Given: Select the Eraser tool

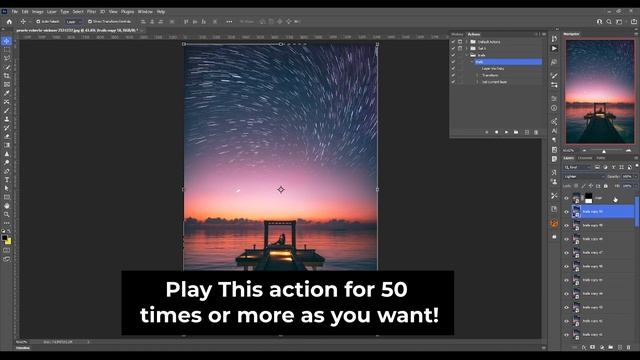Looking at the screenshot, I should point(7,136).
